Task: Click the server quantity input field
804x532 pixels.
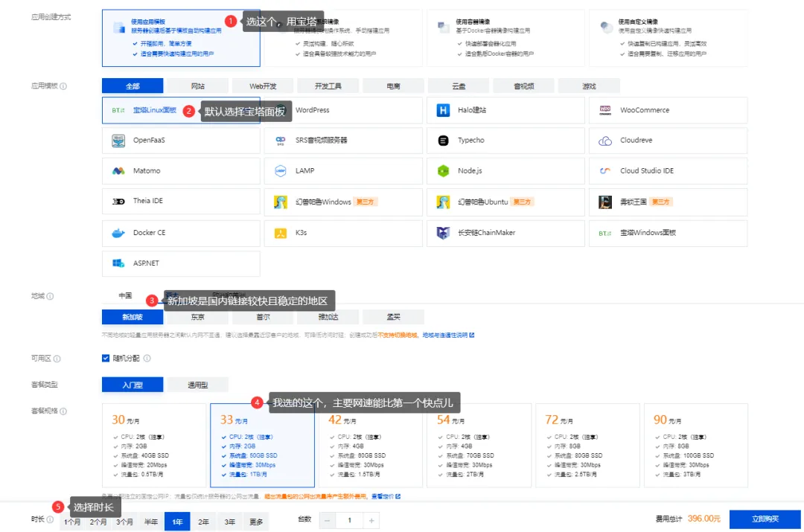Action: click(349, 521)
